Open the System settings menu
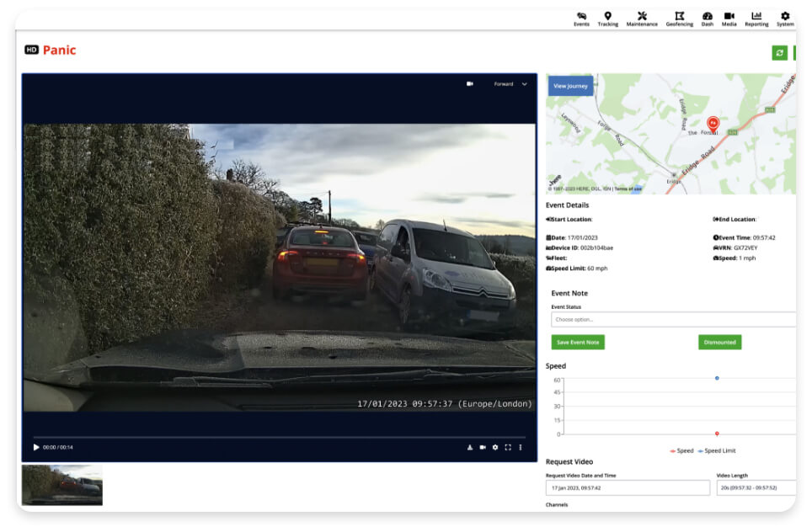 [x=785, y=19]
